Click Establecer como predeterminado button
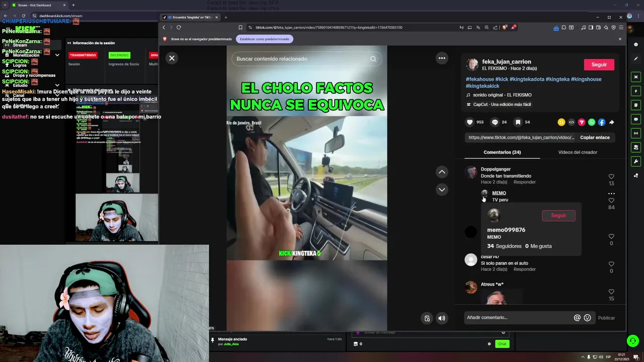The width and height of the screenshot is (644, 362). pos(265,39)
